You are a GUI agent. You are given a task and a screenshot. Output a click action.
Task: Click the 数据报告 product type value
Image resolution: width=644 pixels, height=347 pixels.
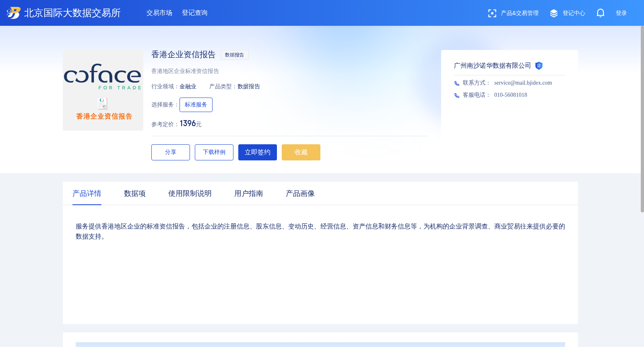pyautogui.click(x=249, y=87)
